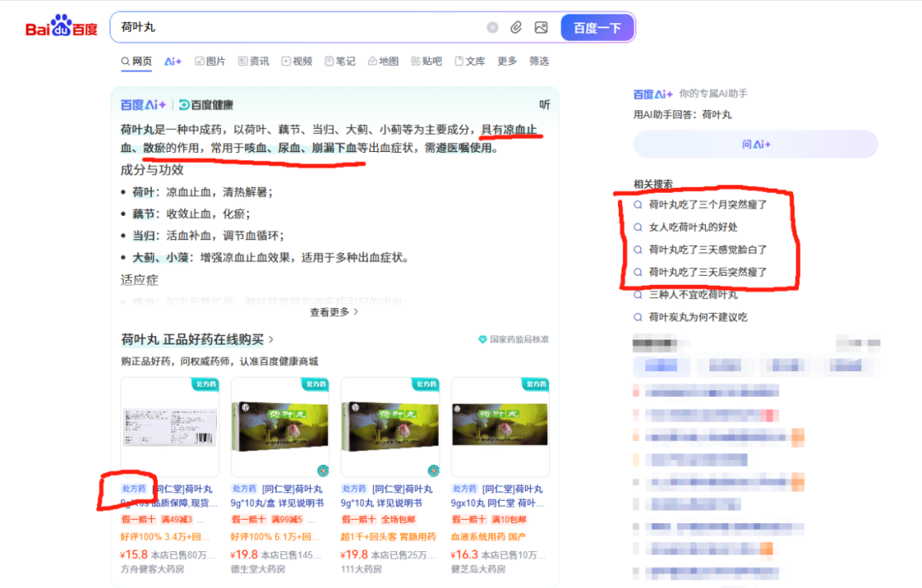Search 荷叶炭丸为何不建议吃
Screen dimensions: 922x588
pos(698,317)
